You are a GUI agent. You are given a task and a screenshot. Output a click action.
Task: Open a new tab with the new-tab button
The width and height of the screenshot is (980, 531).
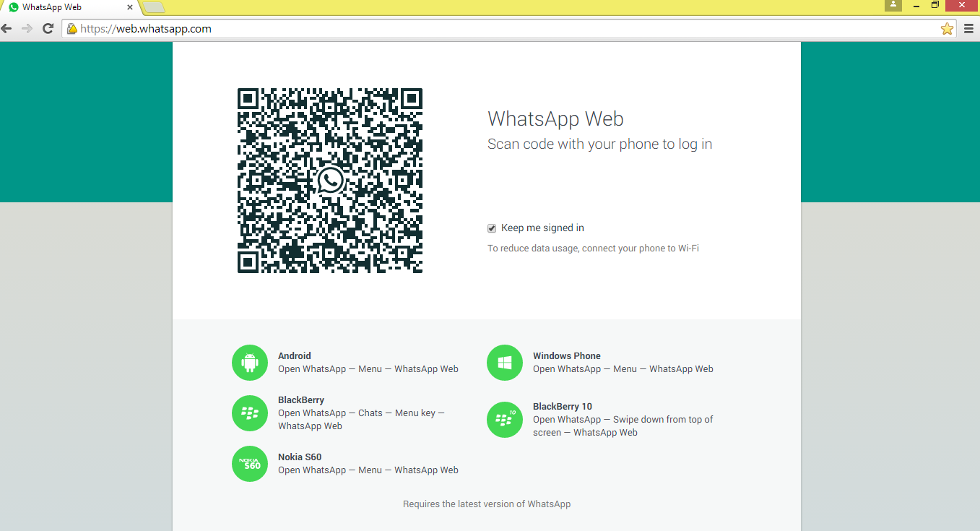(x=154, y=8)
